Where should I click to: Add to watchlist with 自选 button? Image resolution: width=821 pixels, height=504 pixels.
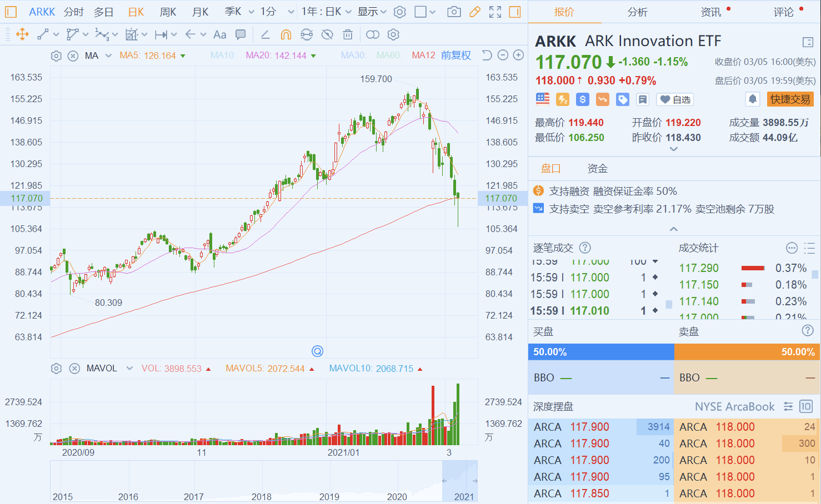pyautogui.click(x=675, y=99)
